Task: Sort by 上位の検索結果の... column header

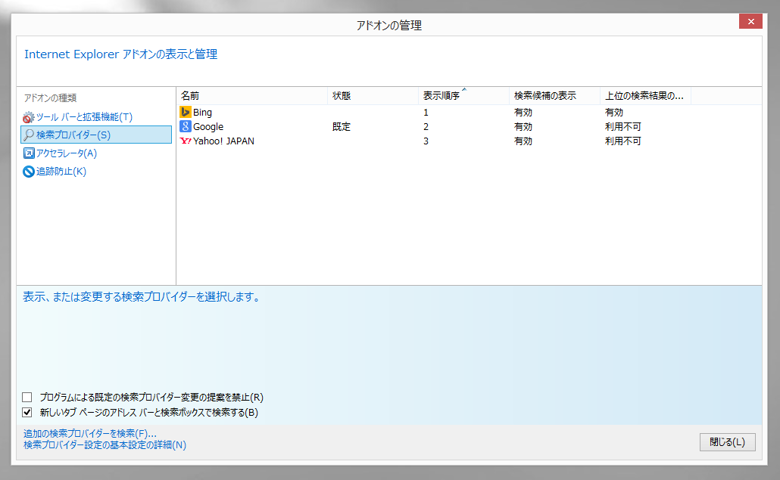Action: 645,96
